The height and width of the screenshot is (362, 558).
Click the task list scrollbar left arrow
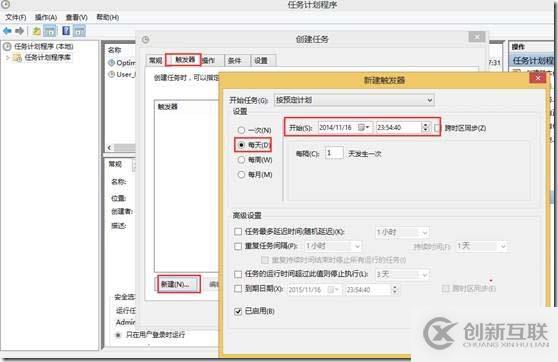pos(110,147)
